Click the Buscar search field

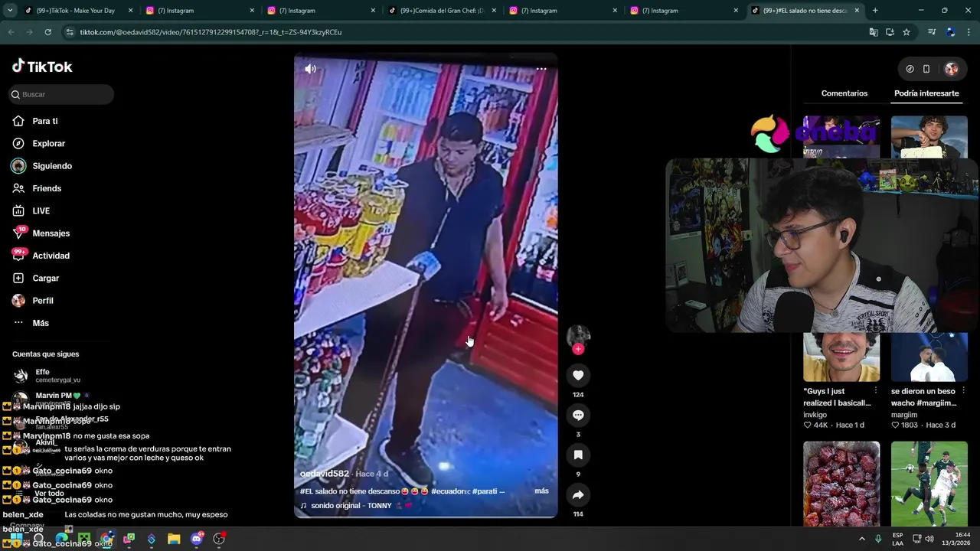[61, 94]
